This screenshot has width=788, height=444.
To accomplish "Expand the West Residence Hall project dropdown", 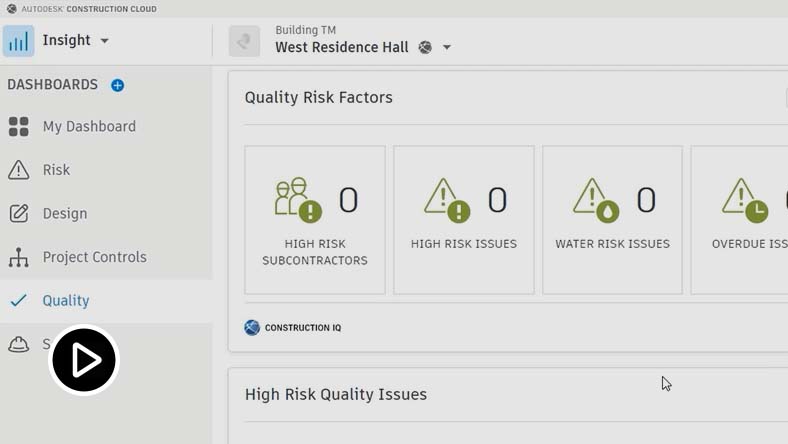I will [x=447, y=47].
